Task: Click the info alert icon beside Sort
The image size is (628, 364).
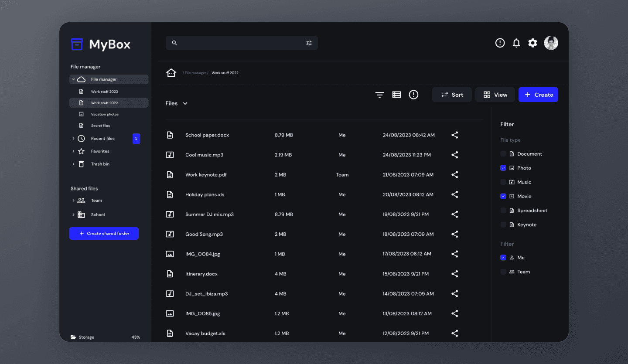Action: [x=413, y=95]
